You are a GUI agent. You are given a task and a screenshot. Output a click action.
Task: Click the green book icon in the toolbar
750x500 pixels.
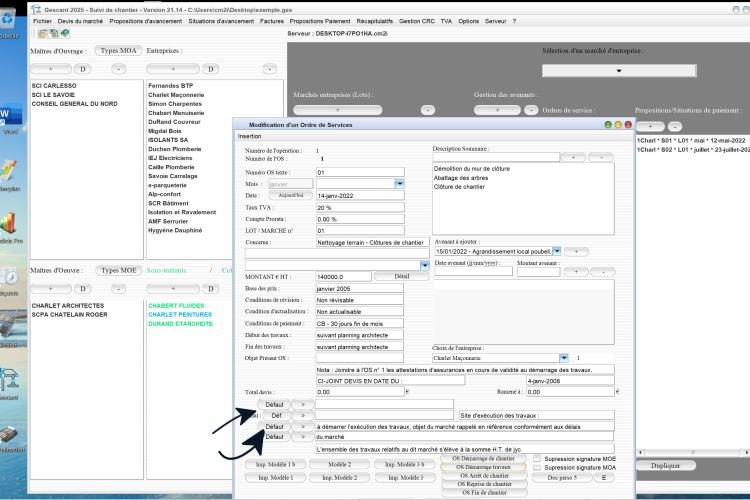pyautogui.click(x=65, y=33)
